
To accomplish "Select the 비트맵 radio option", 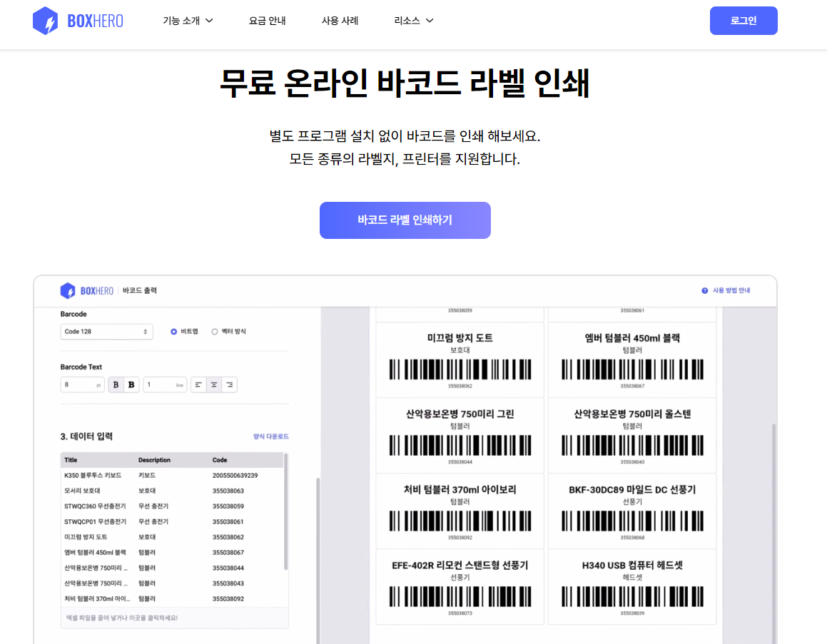I will pos(173,332).
